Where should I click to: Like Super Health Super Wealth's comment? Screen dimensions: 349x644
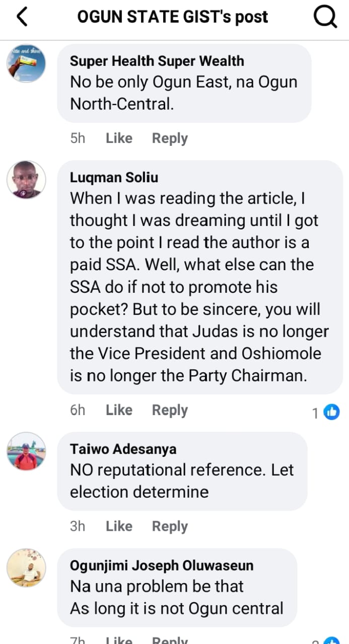(119, 138)
